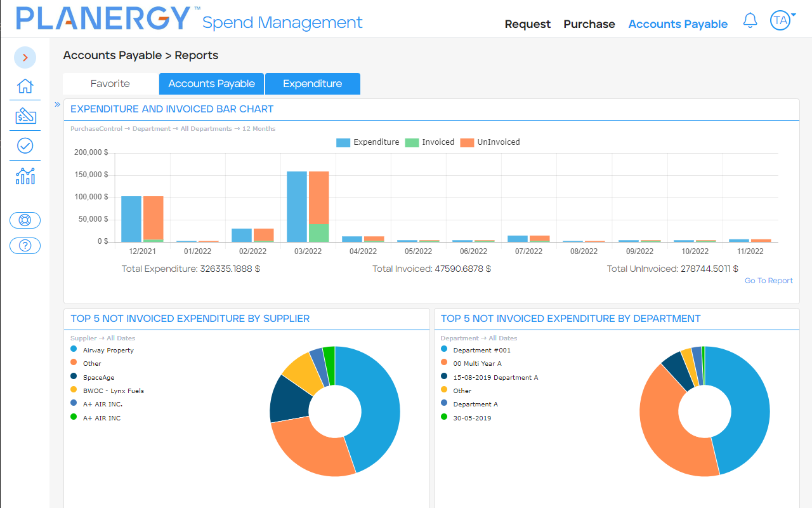Open the purchase order dollar-tag sidebar icon
The width and height of the screenshot is (812, 508).
25,116
